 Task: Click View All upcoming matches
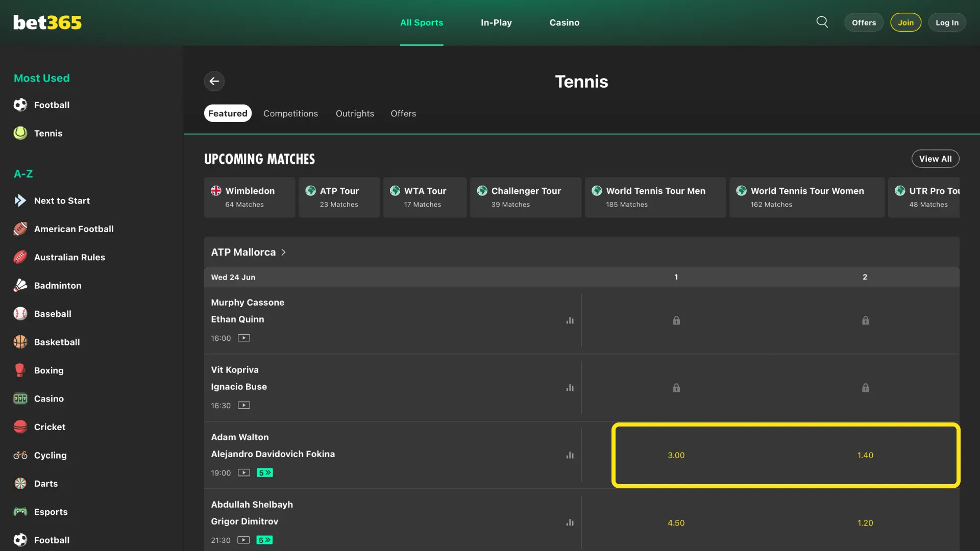935,159
